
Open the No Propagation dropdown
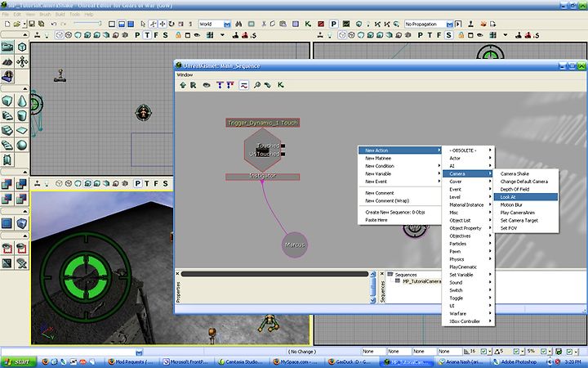(449, 24)
